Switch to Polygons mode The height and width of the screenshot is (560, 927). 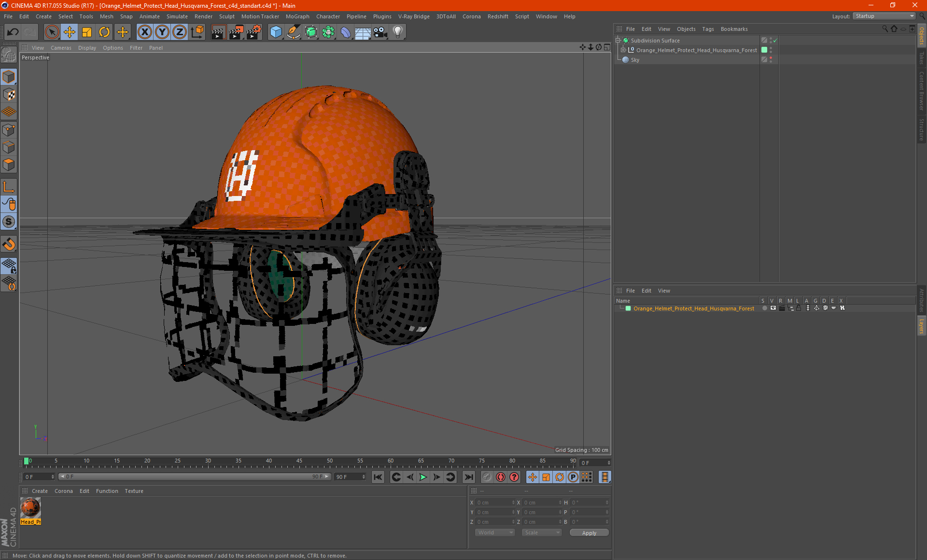pos(9,165)
